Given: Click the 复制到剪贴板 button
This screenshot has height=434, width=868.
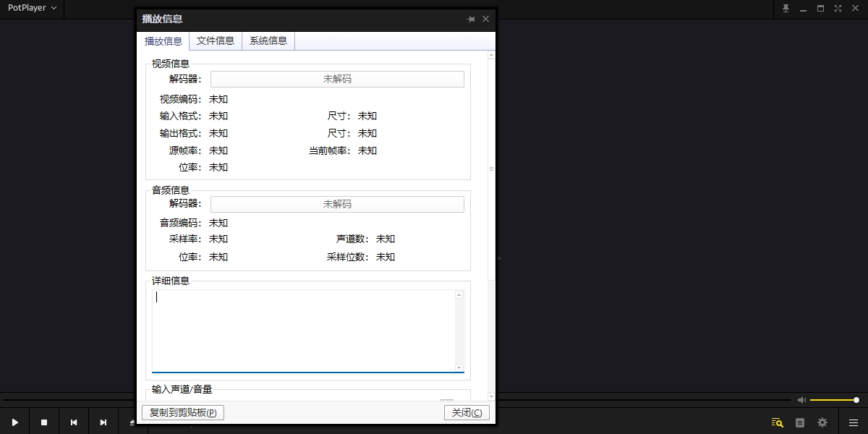Looking at the screenshot, I should click(182, 412).
